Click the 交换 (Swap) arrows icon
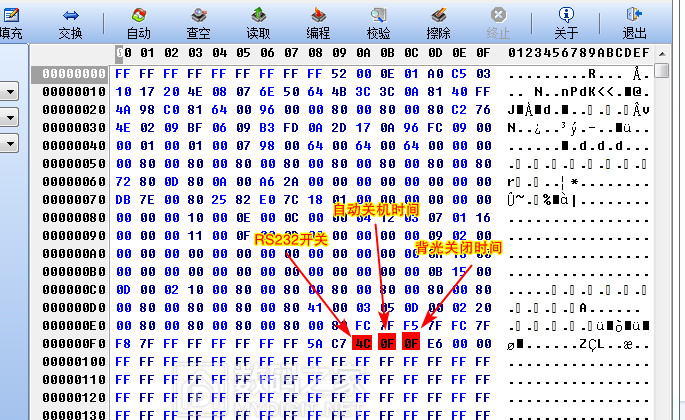Image resolution: width=685 pixels, height=420 pixels. [x=71, y=15]
